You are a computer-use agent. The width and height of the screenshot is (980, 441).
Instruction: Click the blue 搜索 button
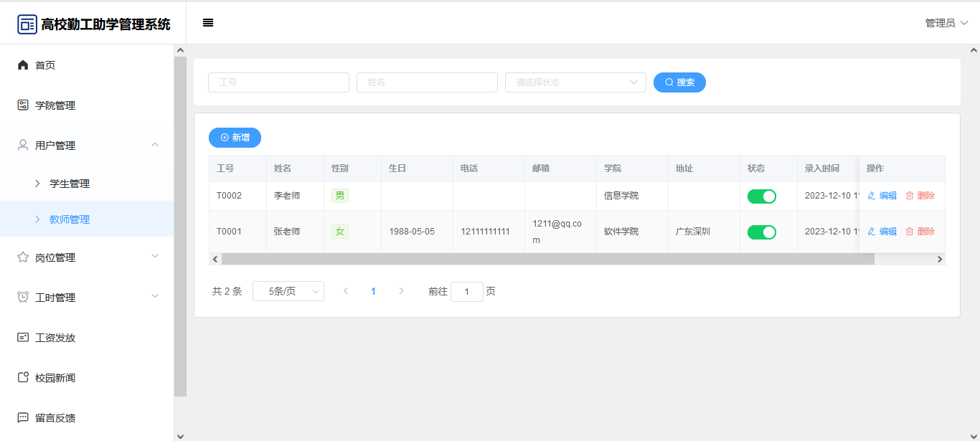[x=679, y=82]
